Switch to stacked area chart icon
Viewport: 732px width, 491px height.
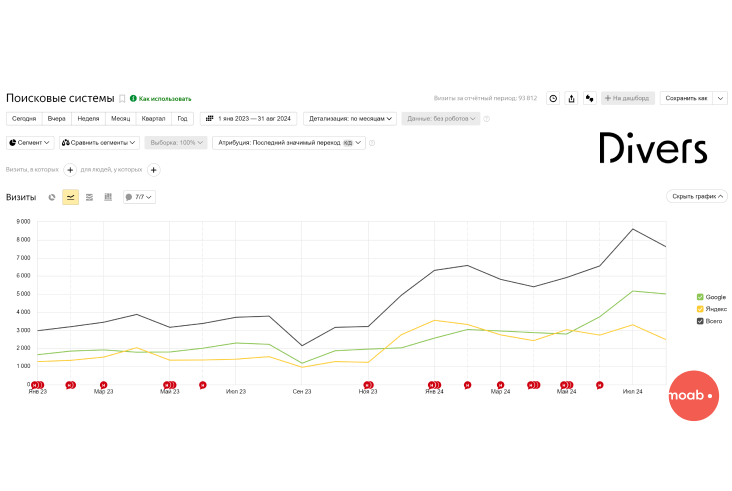click(x=89, y=197)
